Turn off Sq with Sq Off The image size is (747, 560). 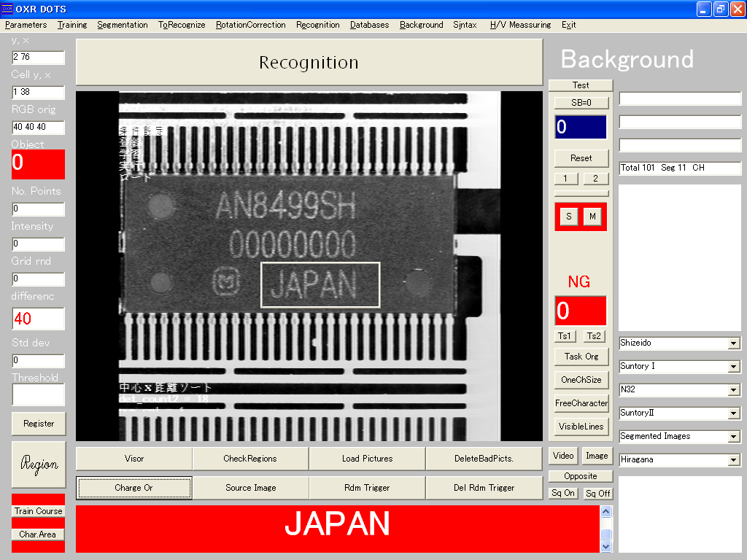coord(598,494)
